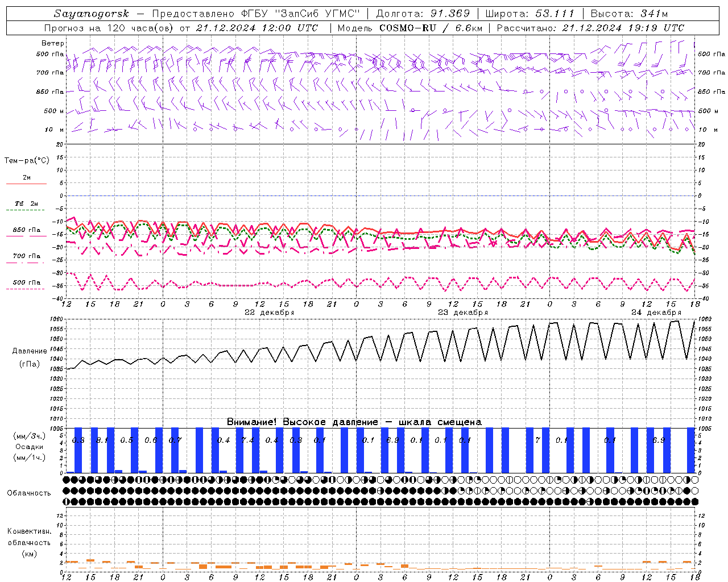Viewport: 728px width, 582px height.
Task: Click the '22 декабря' date label
Action: click(x=269, y=313)
